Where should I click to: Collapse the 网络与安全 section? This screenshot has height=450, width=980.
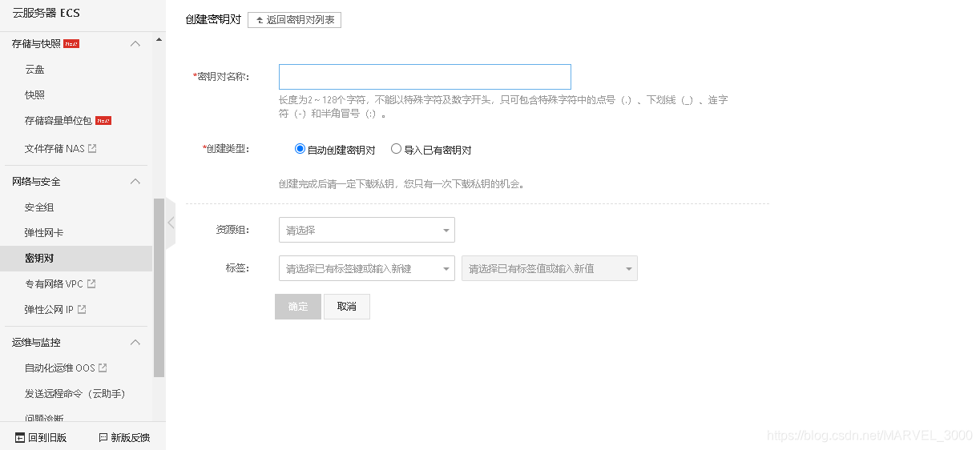pos(135,182)
